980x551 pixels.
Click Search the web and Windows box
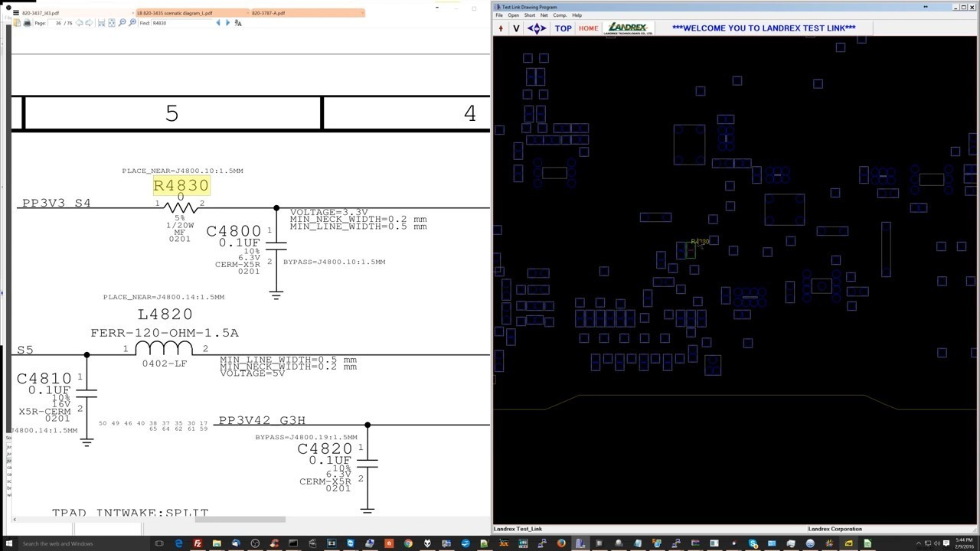point(84,543)
